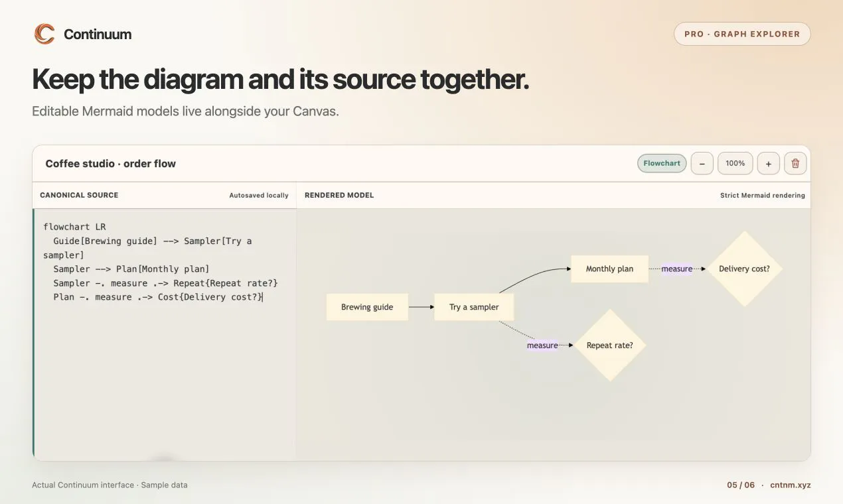Delete diagram with the trash icon
The height and width of the screenshot is (504, 843).
[x=795, y=163]
